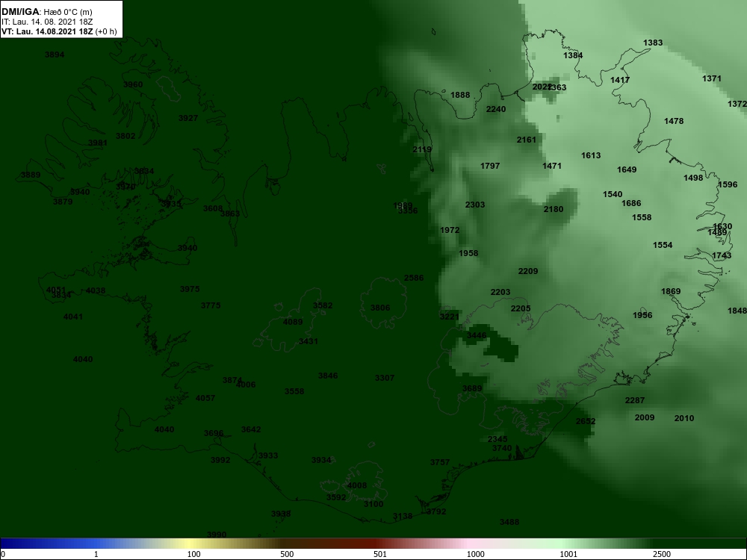Click the map value 4057
This screenshot has height=560, width=747.
pyautogui.click(x=205, y=398)
